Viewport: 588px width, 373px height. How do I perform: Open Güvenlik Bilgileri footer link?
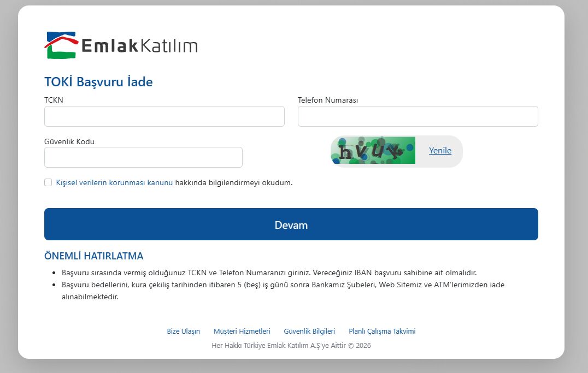coord(309,331)
